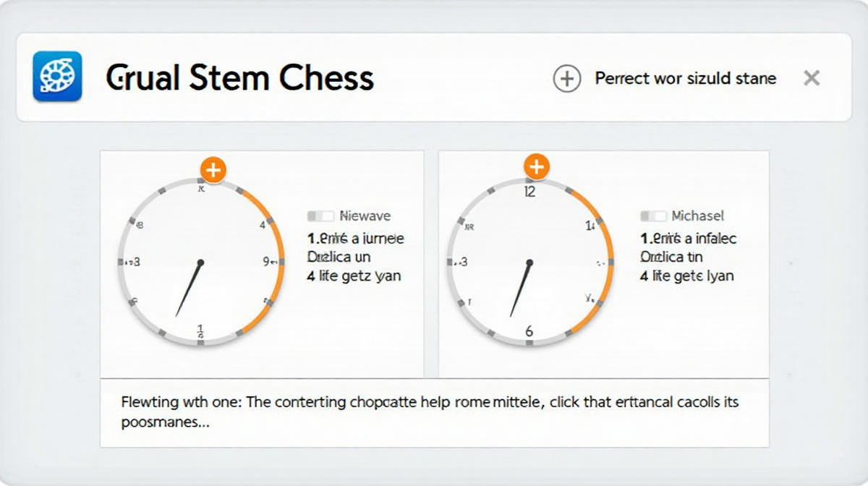Click the blue chess app icon
The image size is (868, 486).
click(x=57, y=76)
